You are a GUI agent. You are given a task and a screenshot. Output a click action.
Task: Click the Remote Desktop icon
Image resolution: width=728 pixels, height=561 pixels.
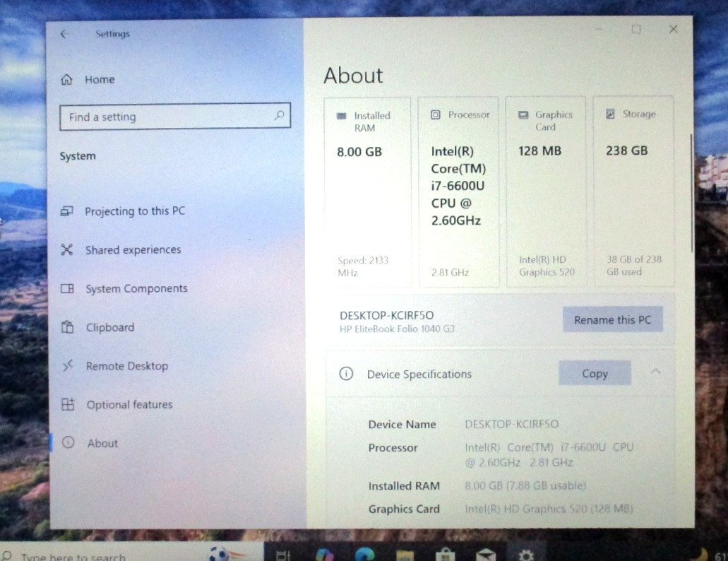(x=68, y=366)
